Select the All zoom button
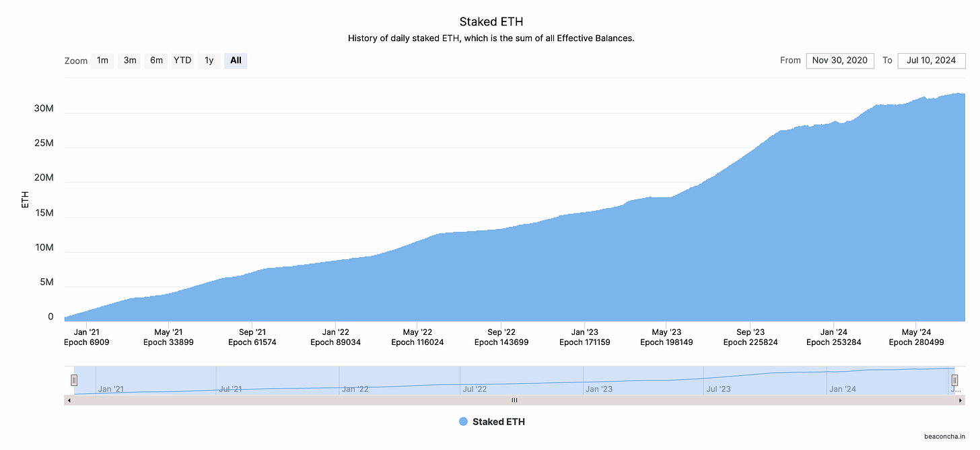 [236, 61]
